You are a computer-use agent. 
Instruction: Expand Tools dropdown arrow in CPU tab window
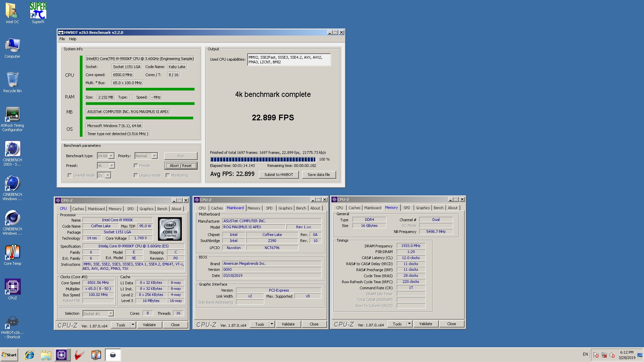[x=133, y=325]
